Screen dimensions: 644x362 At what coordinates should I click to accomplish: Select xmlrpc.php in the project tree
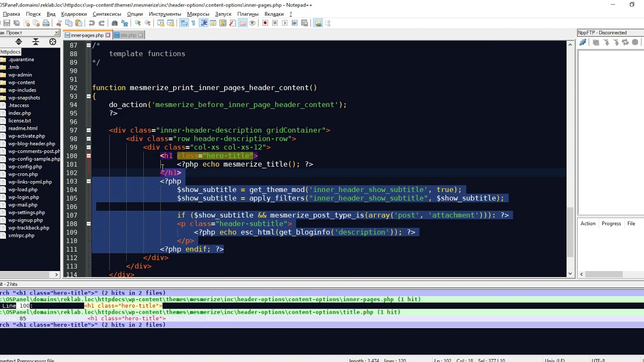[x=21, y=235]
